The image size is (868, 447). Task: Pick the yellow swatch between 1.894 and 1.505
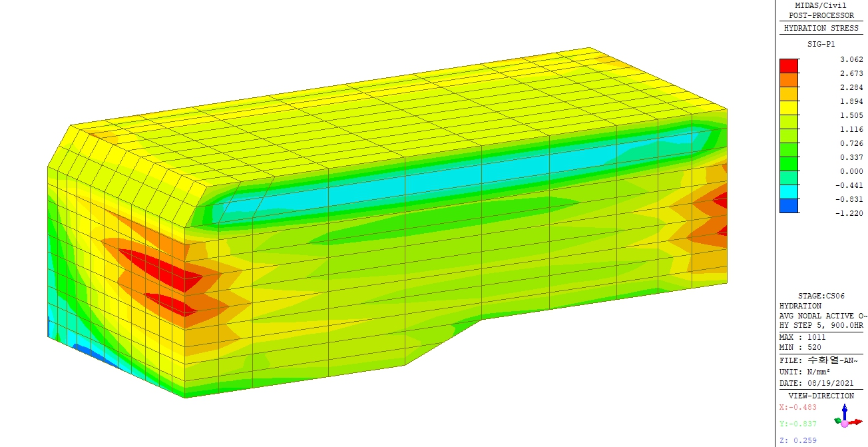tap(789, 108)
